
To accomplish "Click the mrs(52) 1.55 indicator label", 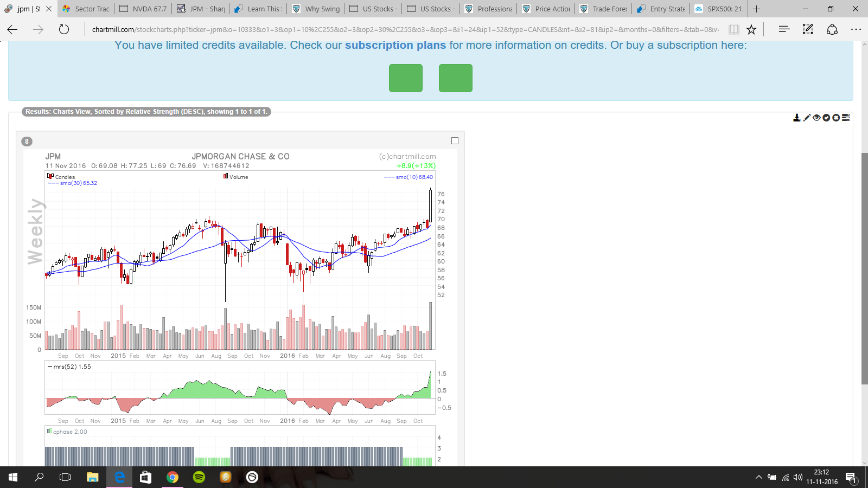I will (72, 367).
